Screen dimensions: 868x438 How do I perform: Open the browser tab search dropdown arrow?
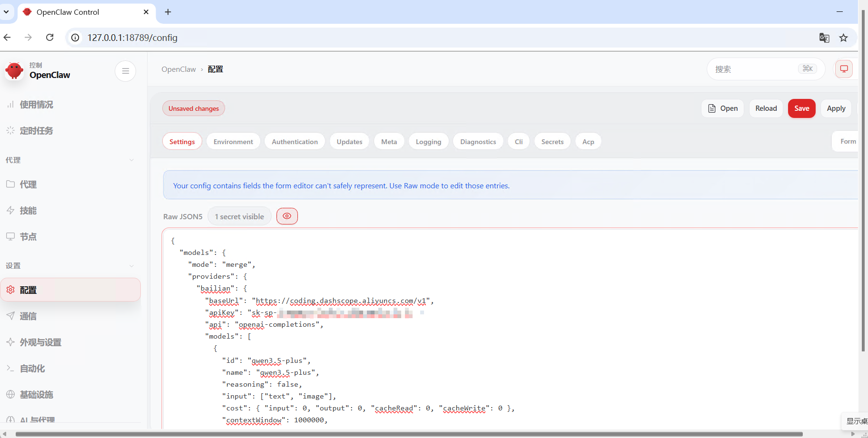[x=6, y=12]
